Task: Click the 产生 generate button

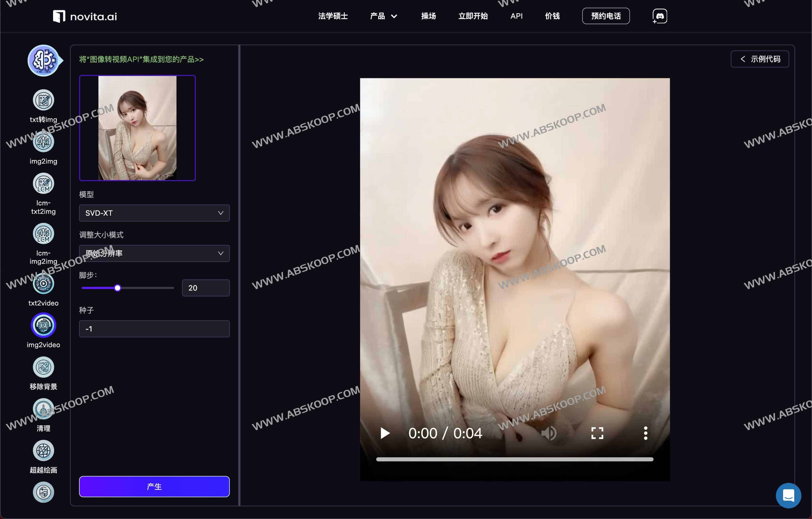Action: coord(154,486)
